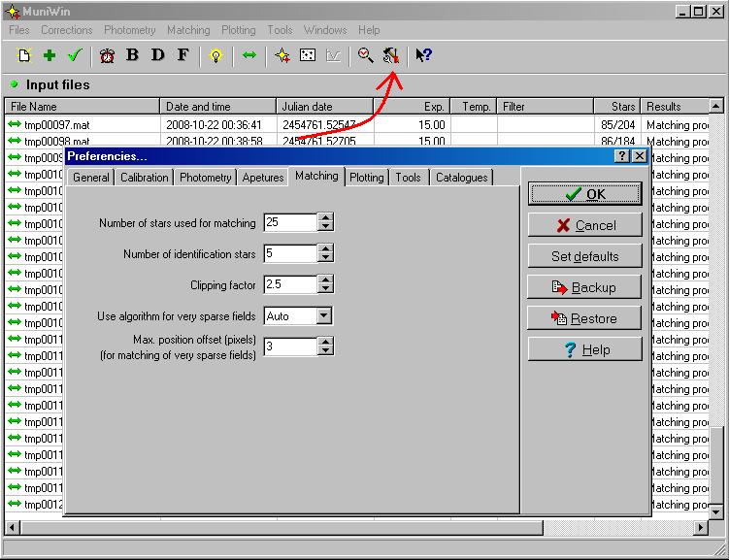Image resolution: width=729 pixels, height=560 pixels.
Task: Click the green double-arrow matching icon
Action: click(249, 55)
